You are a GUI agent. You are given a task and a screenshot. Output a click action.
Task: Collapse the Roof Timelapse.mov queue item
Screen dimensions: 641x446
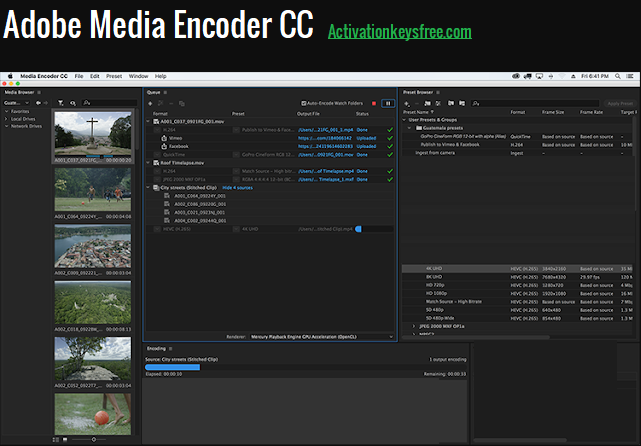[x=148, y=163]
